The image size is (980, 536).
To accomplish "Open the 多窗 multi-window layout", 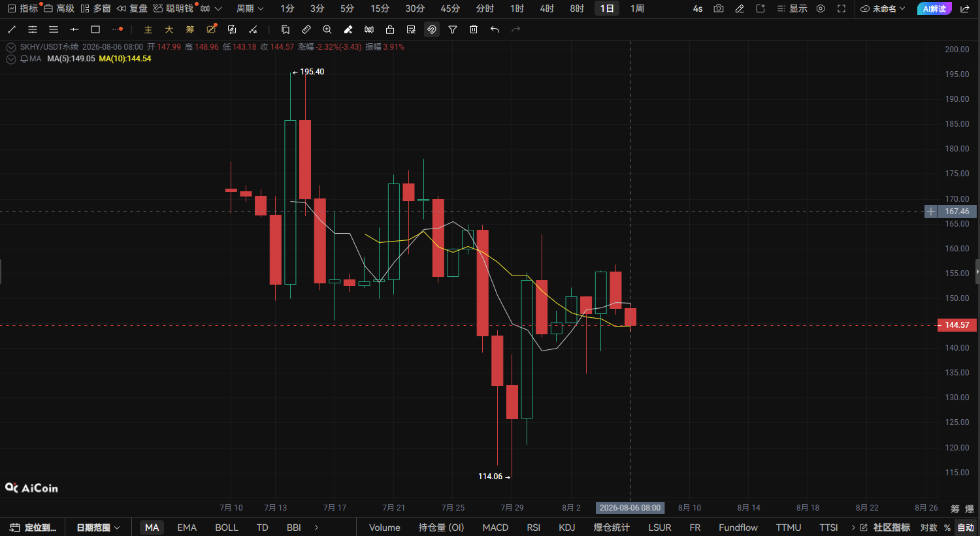I will point(95,8).
